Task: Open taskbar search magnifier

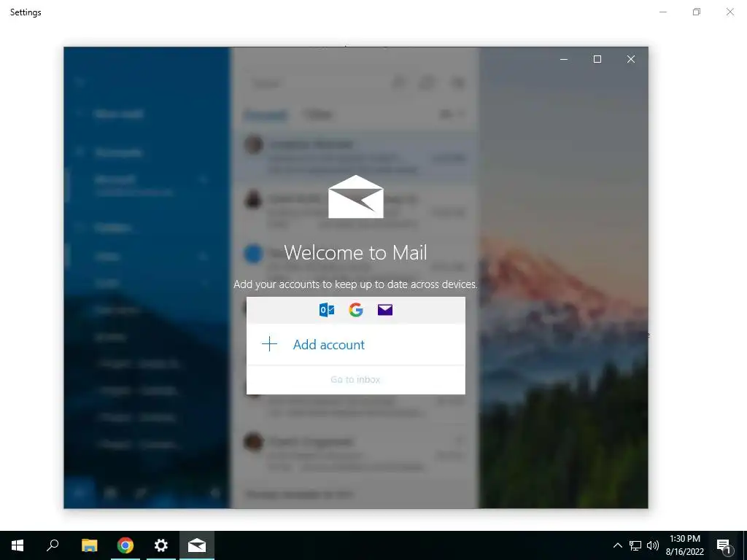Action: click(x=53, y=545)
